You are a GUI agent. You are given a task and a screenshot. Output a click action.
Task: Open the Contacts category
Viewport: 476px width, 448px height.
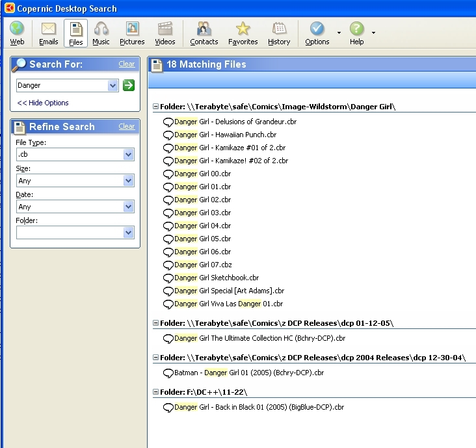(204, 33)
